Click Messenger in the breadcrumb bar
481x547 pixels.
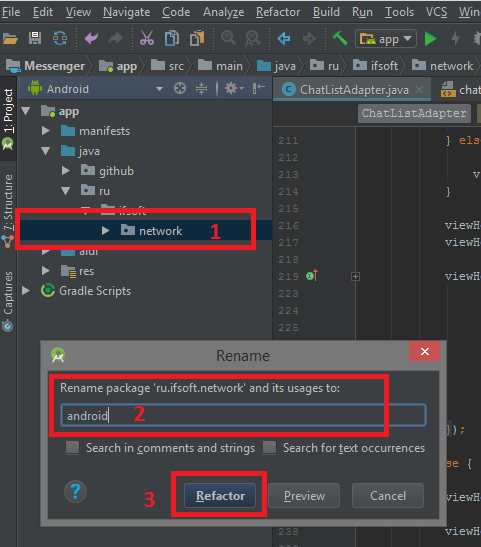[x=45, y=66]
